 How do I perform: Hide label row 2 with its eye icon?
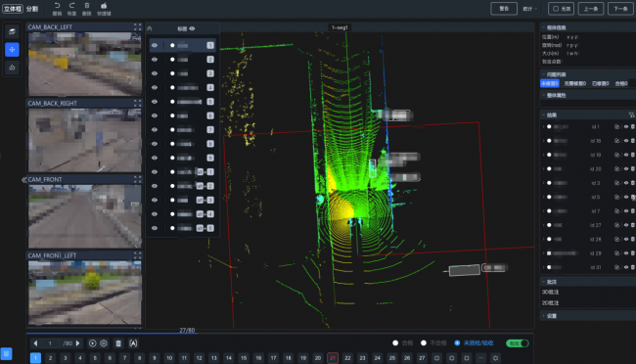pos(155,60)
